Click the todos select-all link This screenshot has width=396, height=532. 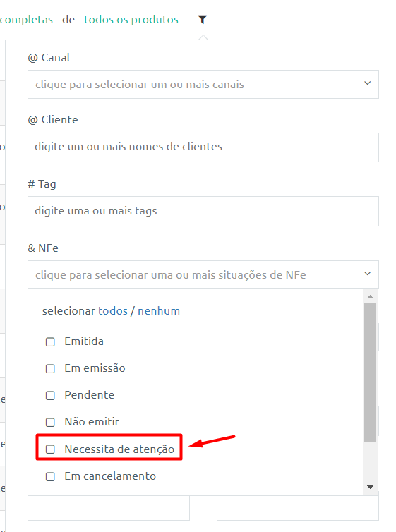pyautogui.click(x=113, y=310)
